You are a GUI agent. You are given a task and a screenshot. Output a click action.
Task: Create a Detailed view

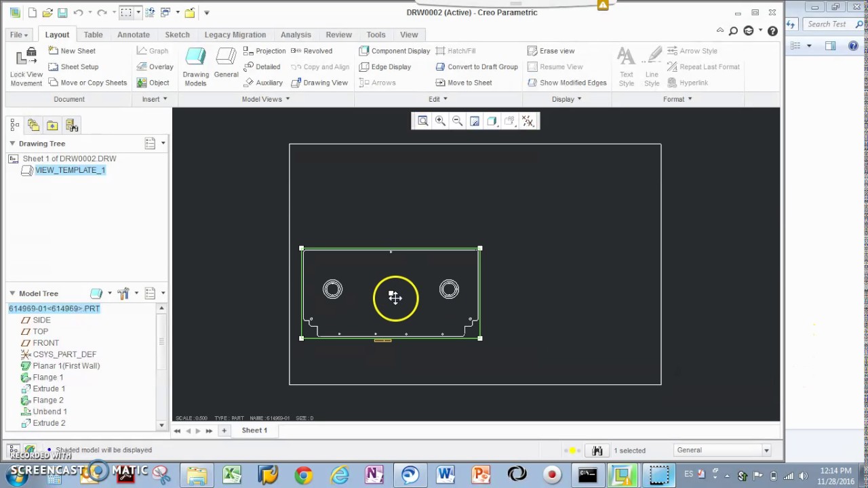point(261,66)
